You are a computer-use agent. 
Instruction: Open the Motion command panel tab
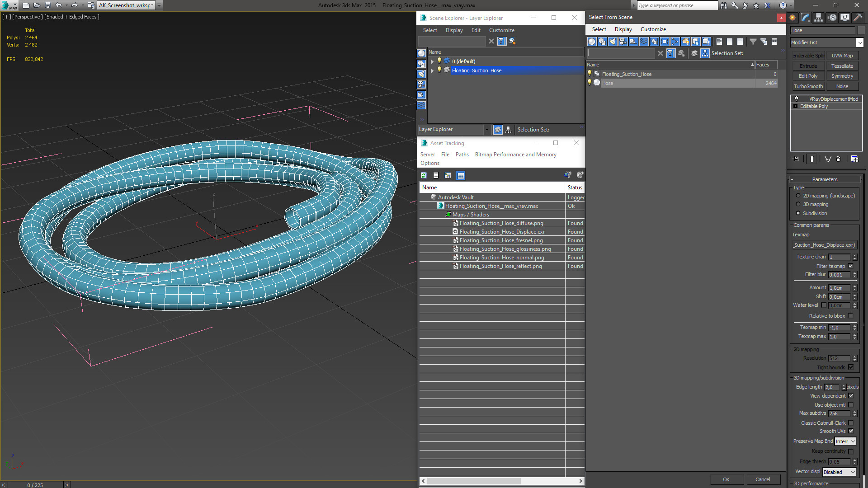(832, 18)
